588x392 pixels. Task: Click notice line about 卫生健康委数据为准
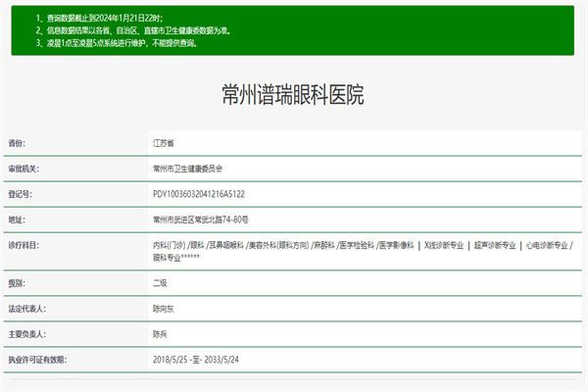(133, 30)
